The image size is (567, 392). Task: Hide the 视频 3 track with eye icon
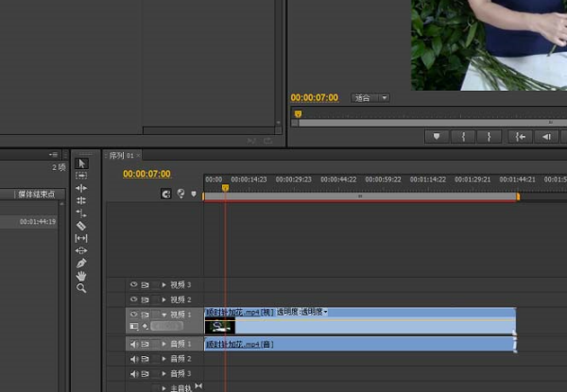click(x=133, y=284)
